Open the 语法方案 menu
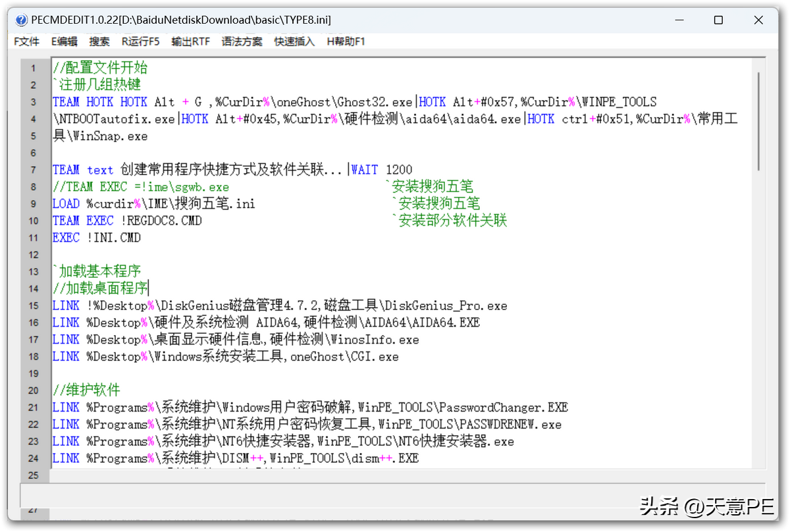The height and width of the screenshot is (532, 790). (242, 41)
